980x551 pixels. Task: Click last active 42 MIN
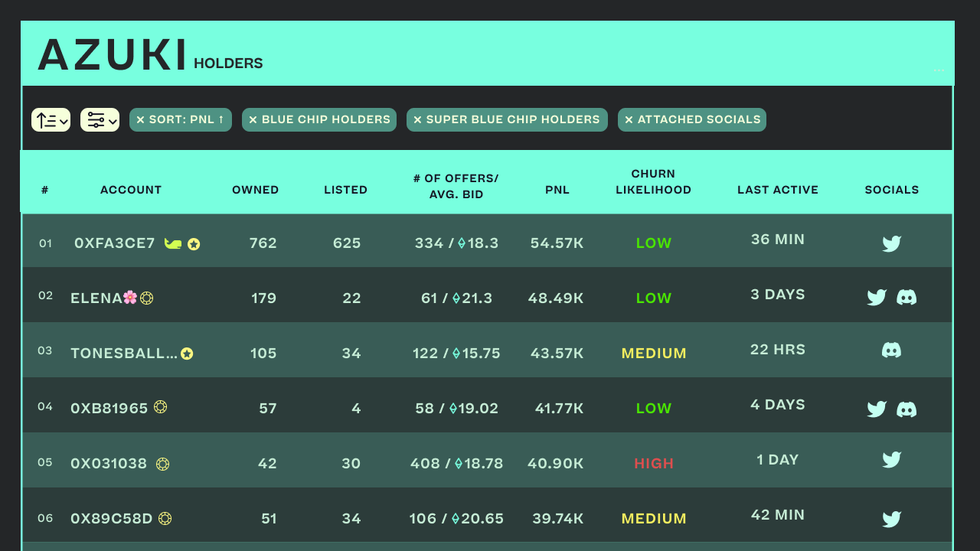point(778,515)
